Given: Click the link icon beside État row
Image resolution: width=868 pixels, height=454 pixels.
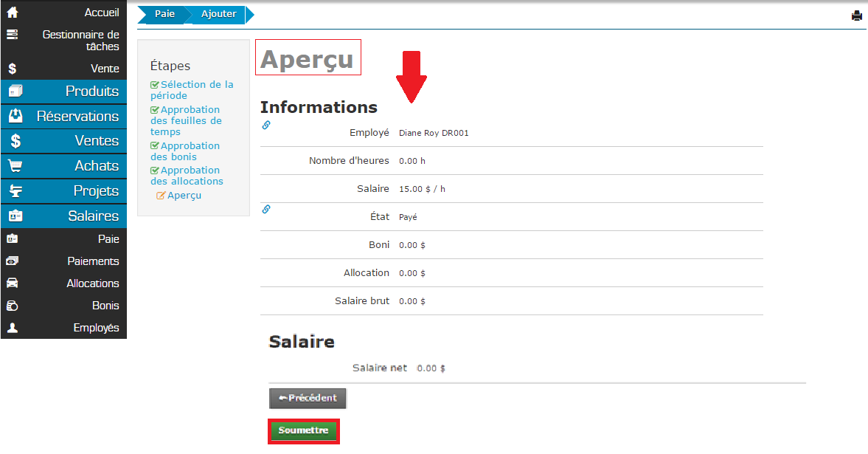Looking at the screenshot, I should tap(266, 210).
